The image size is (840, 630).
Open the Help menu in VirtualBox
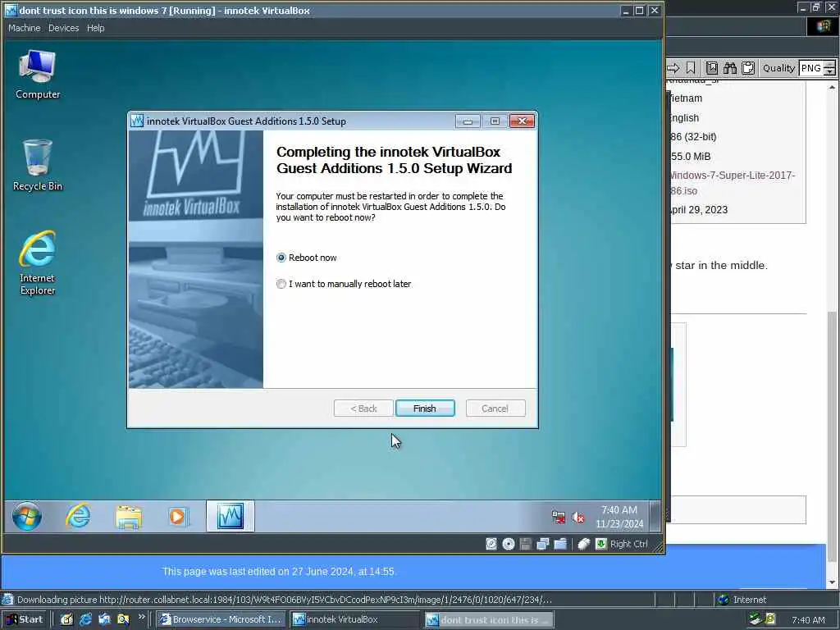95,28
